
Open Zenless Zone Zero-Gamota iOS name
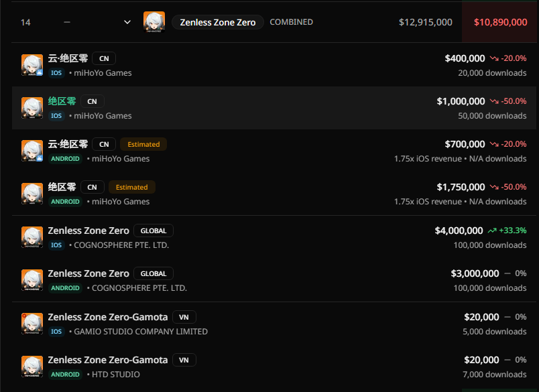click(107, 317)
